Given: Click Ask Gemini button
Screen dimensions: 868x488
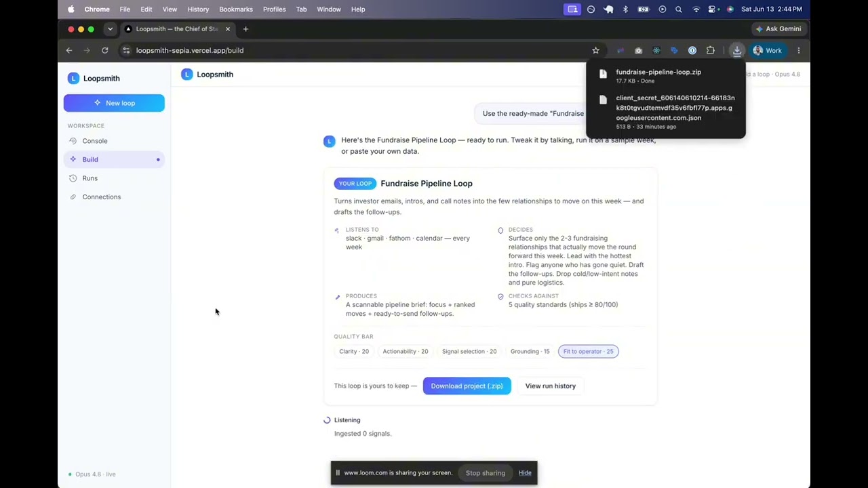Looking at the screenshot, I should (778, 29).
